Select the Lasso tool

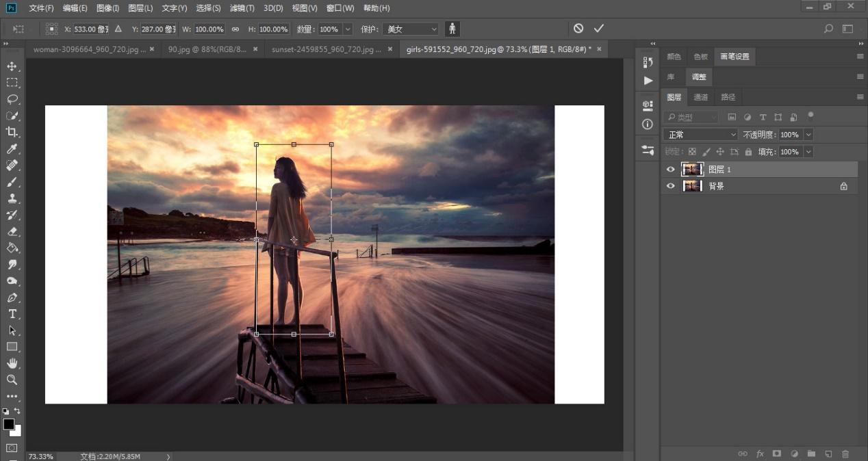tap(12, 99)
